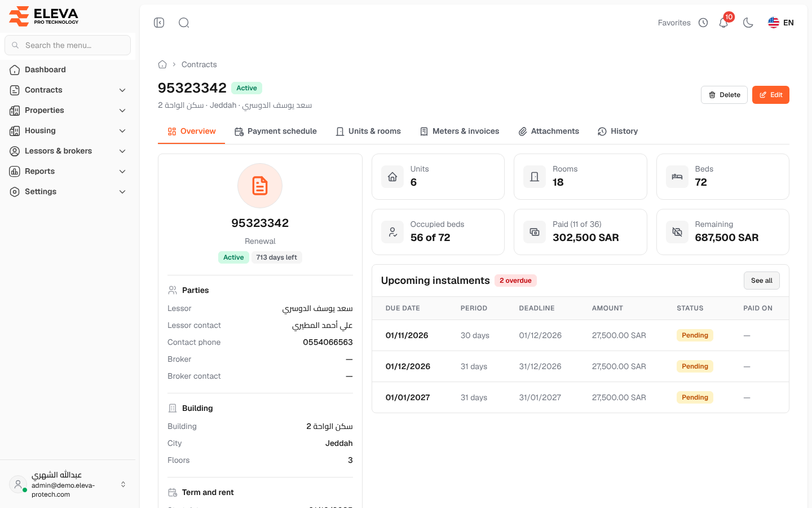
Task: See all upcoming instalments
Action: tap(762, 281)
